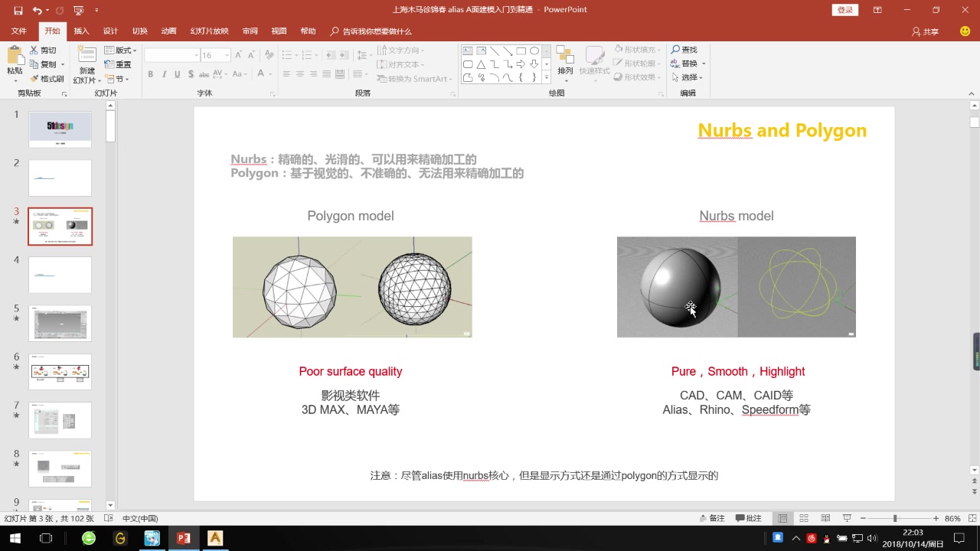Start slideshow from status bar icon
This screenshot has width=980, height=551.
tap(847, 518)
